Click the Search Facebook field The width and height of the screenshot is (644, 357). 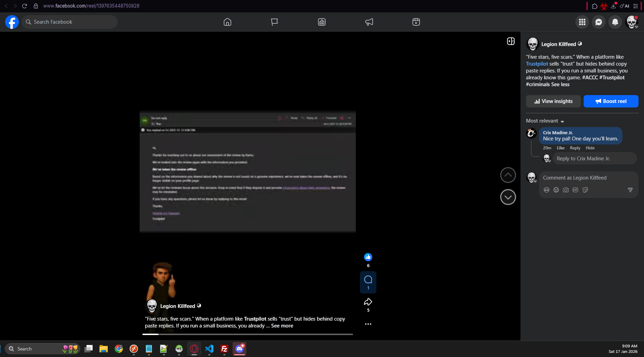(70, 22)
